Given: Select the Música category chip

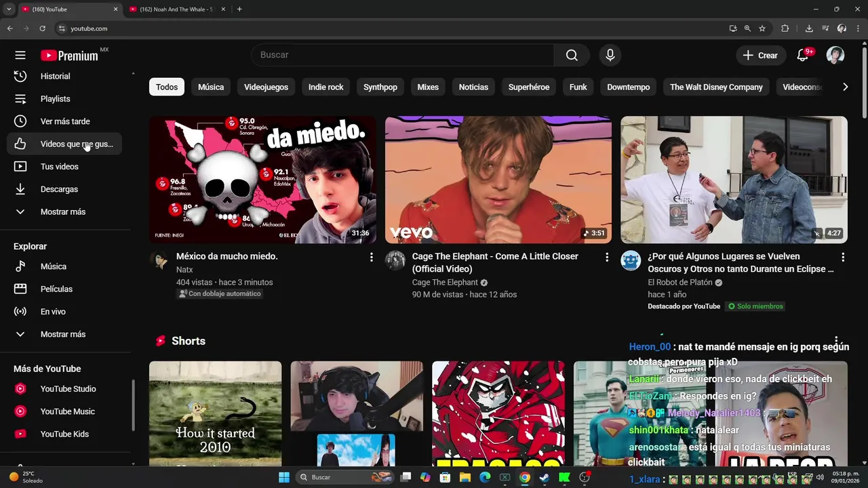Looking at the screenshot, I should point(211,87).
